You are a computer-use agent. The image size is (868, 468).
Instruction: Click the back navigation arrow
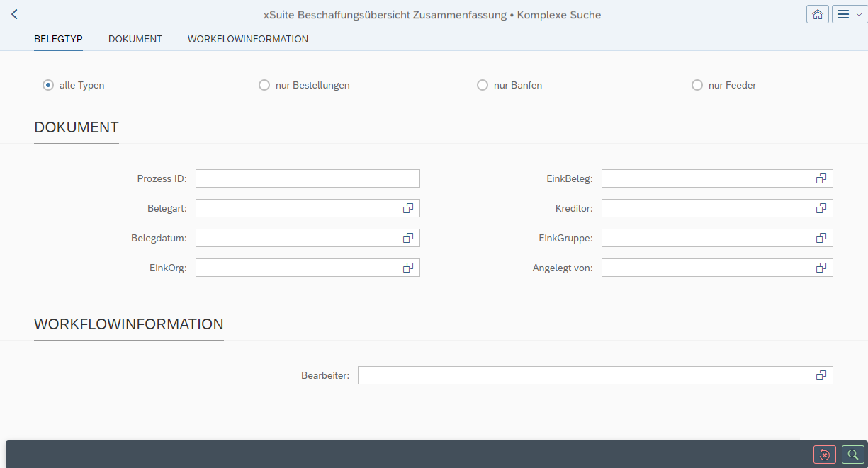(13, 13)
